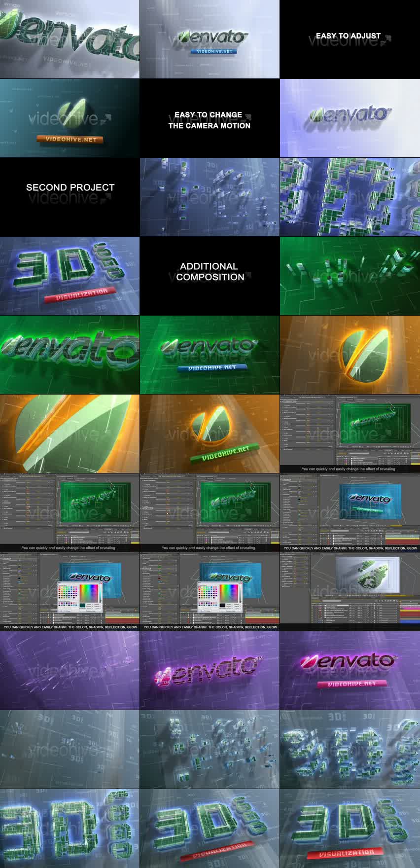Select blue frame densely packed with green blocks
Screen dimensions: 420x868
pyautogui.click(x=350, y=197)
